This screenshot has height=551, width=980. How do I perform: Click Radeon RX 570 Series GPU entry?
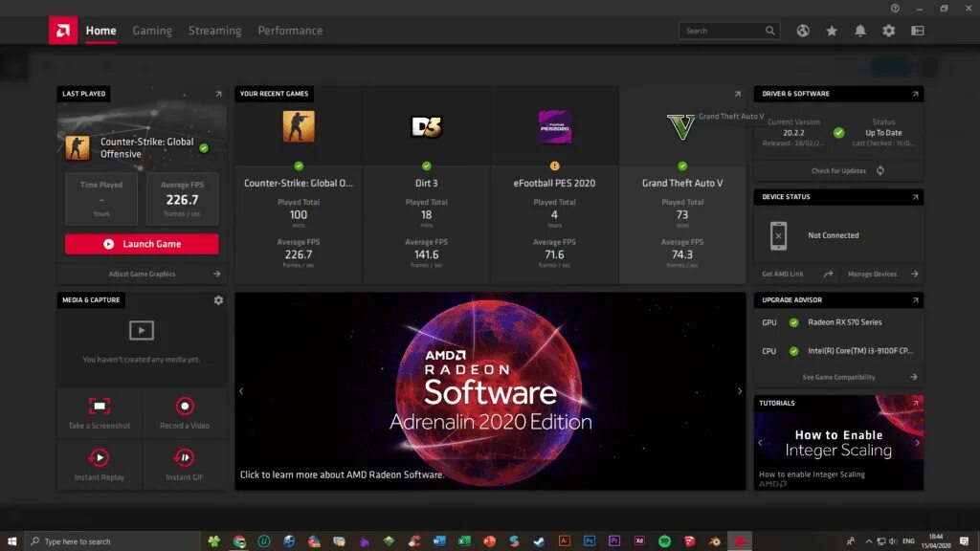pyautogui.click(x=845, y=322)
